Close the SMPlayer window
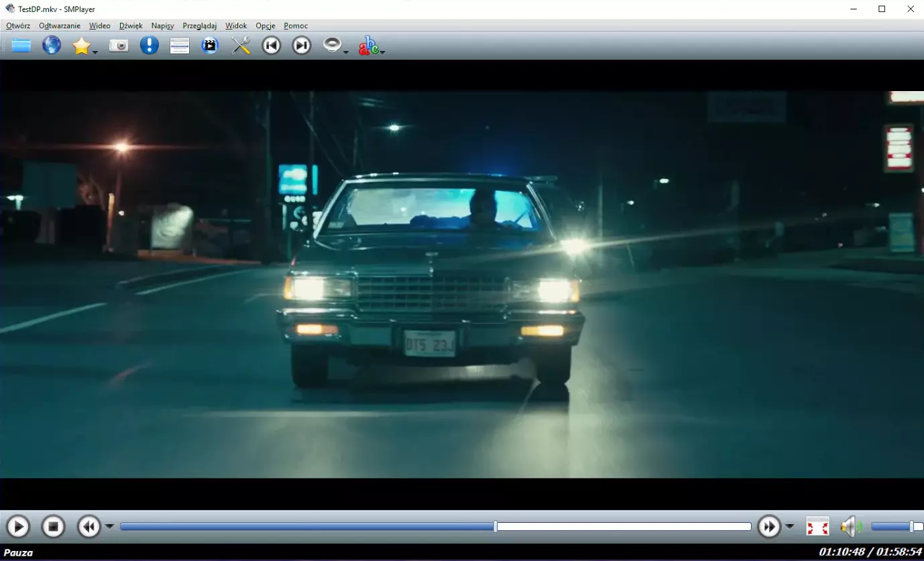 tap(911, 9)
